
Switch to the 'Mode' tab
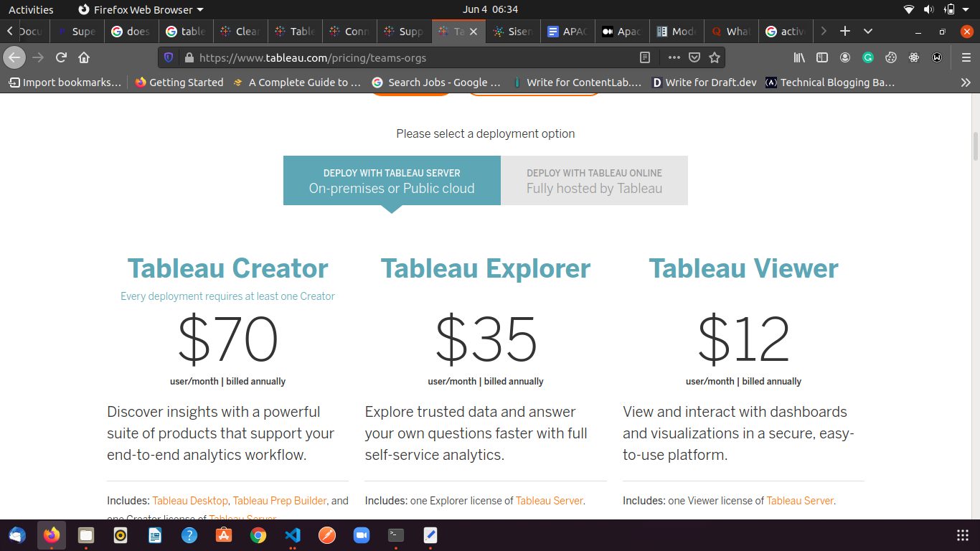pyautogui.click(x=677, y=32)
